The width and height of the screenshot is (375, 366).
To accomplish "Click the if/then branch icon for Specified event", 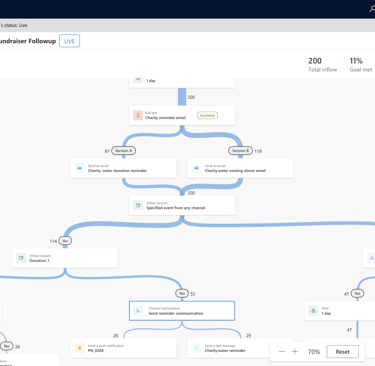I will (x=138, y=205).
